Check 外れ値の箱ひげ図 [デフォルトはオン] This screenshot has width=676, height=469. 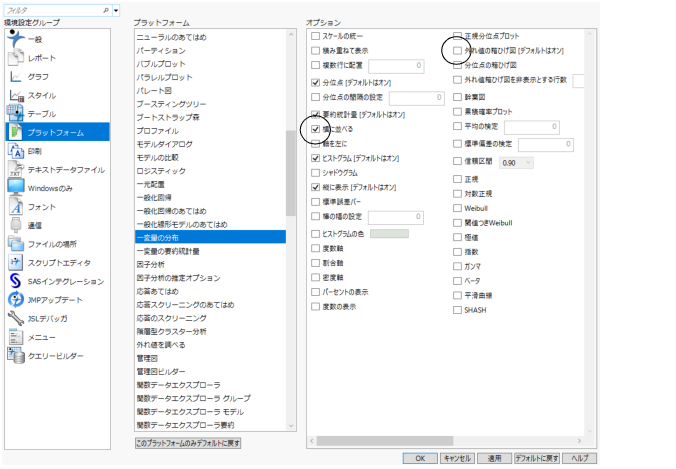[457, 50]
